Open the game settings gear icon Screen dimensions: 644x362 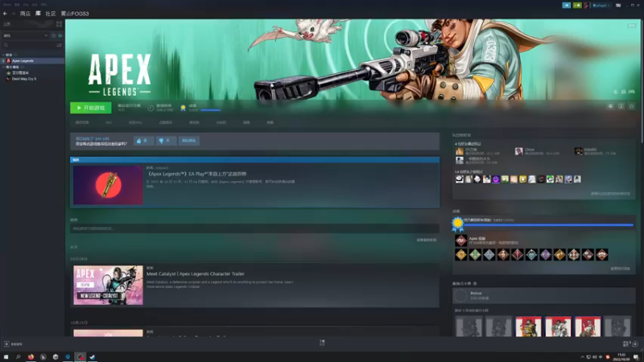610,106
